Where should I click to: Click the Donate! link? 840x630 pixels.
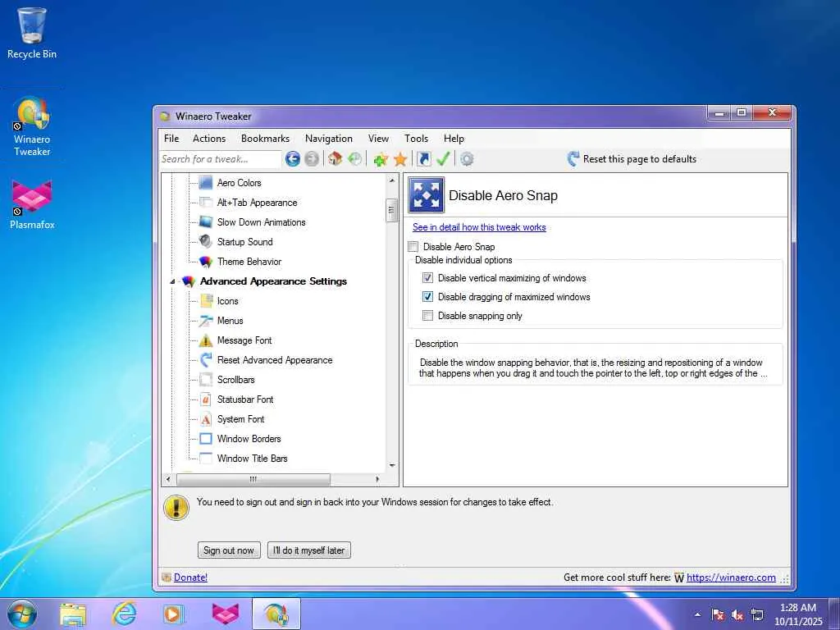(x=190, y=577)
